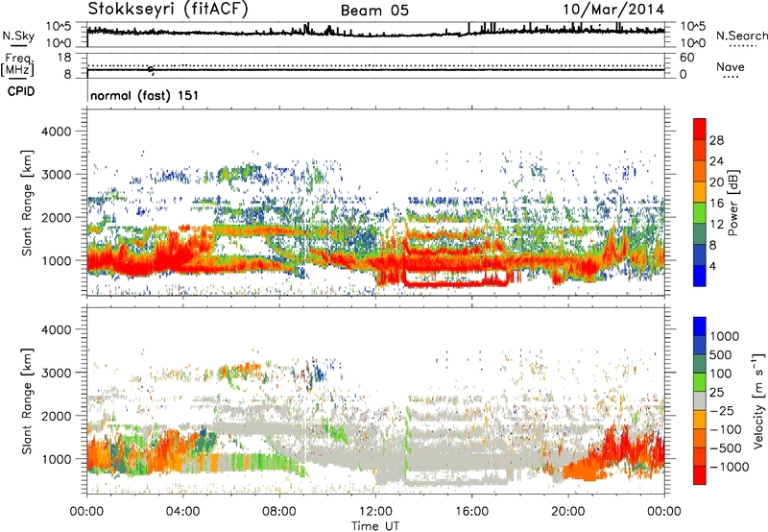This screenshot has width=768, height=532.
Task: Click the 'Slant Range [km]' label of the velocity panel
Action: tap(27, 401)
